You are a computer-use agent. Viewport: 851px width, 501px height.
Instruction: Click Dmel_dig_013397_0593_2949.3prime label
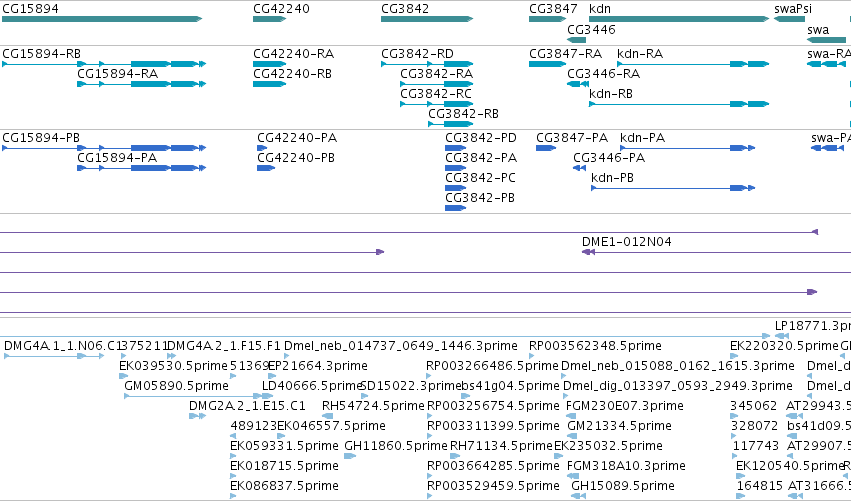pyautogui.click(x=677, y=386)
